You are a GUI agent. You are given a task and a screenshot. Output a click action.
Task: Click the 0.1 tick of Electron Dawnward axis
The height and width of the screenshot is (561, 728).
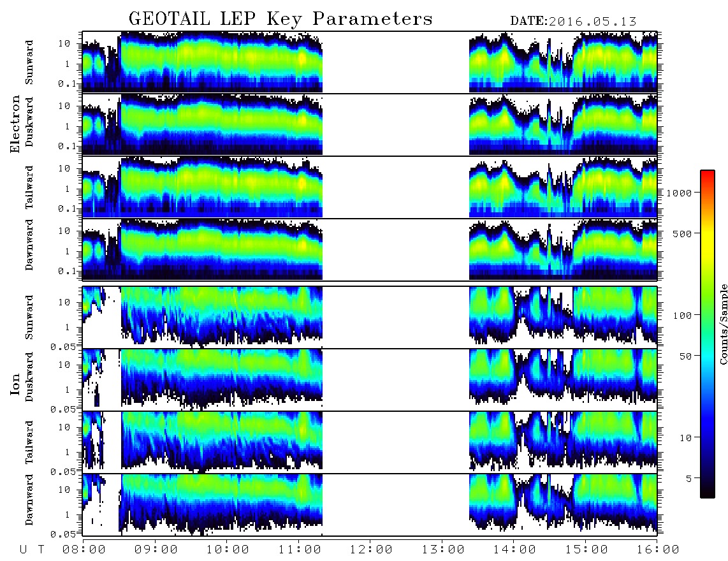coord(68,271)
